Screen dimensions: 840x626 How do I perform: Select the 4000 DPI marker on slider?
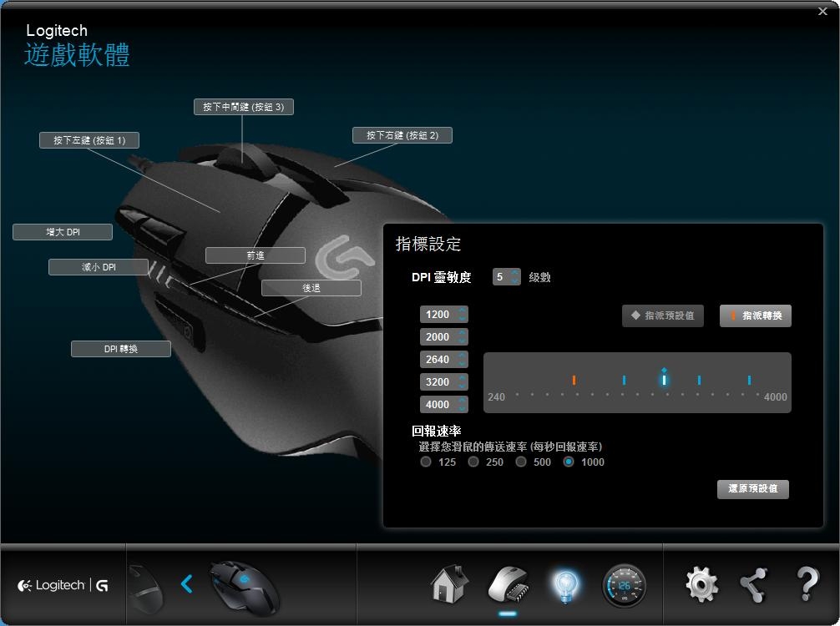tap(750, 381)
